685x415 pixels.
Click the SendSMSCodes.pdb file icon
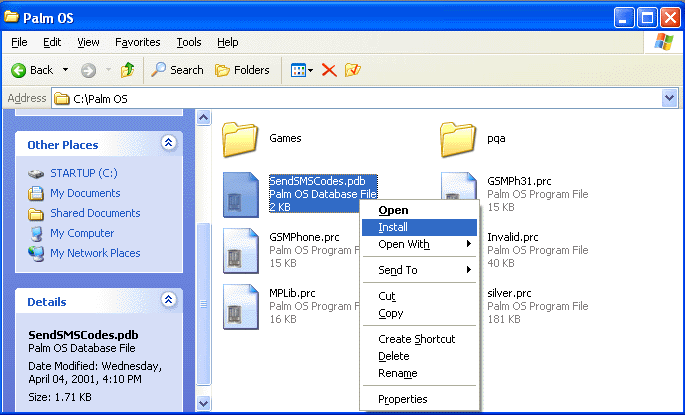pos(241,194)
